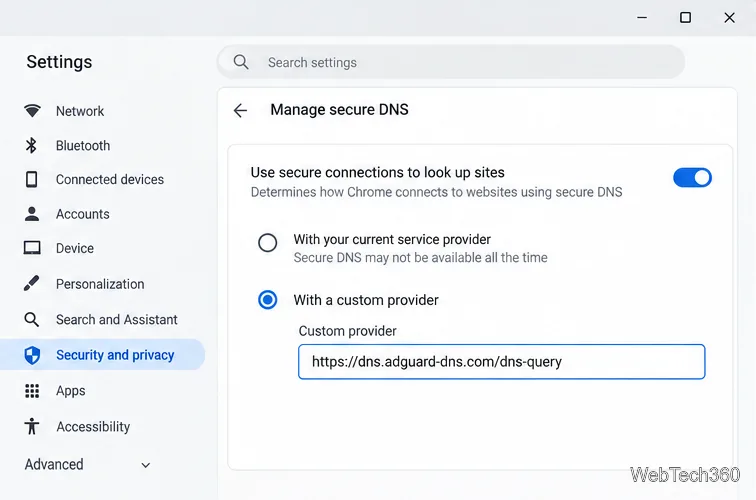Click 'Secure DNS may not be available' text
Screen dimensions: 756x500
pos(420,257)
